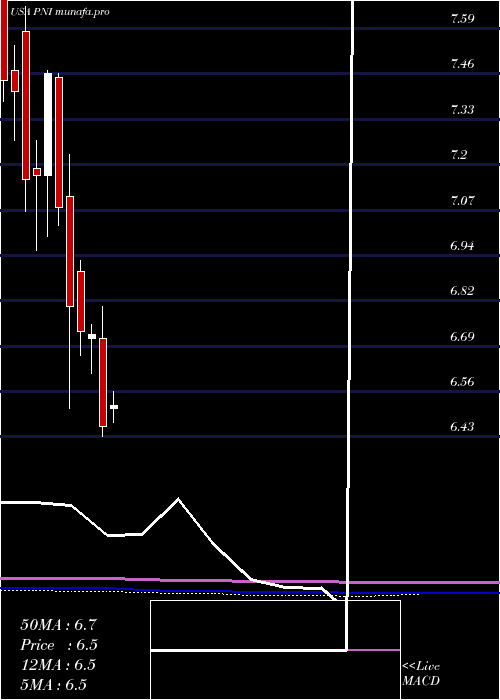Click the 7.2 price axis label
Screen dimensions: 500x700
point(459,155)
